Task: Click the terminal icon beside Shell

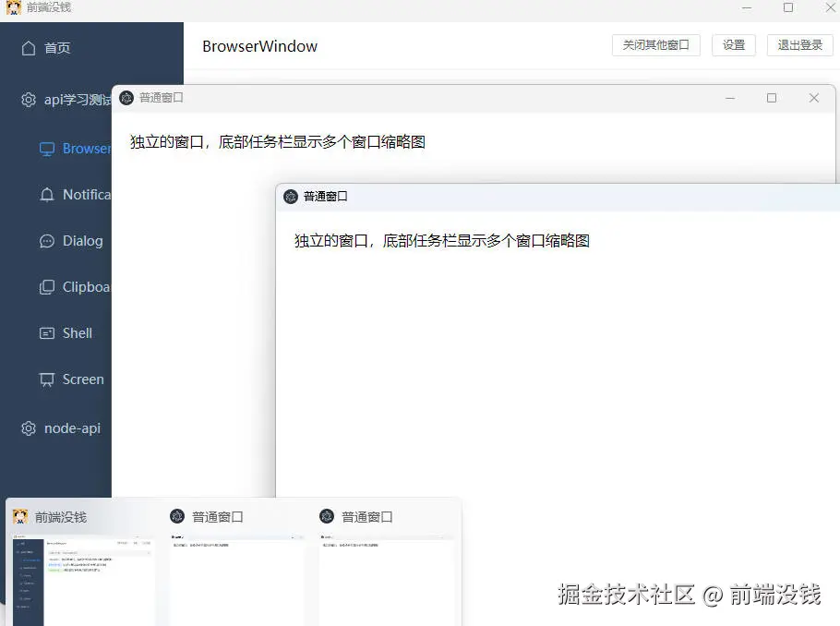Action: click(46, 333)
